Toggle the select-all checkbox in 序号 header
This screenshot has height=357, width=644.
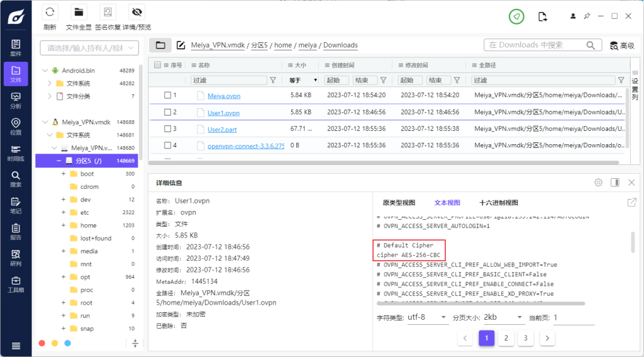tap(158, 65)
